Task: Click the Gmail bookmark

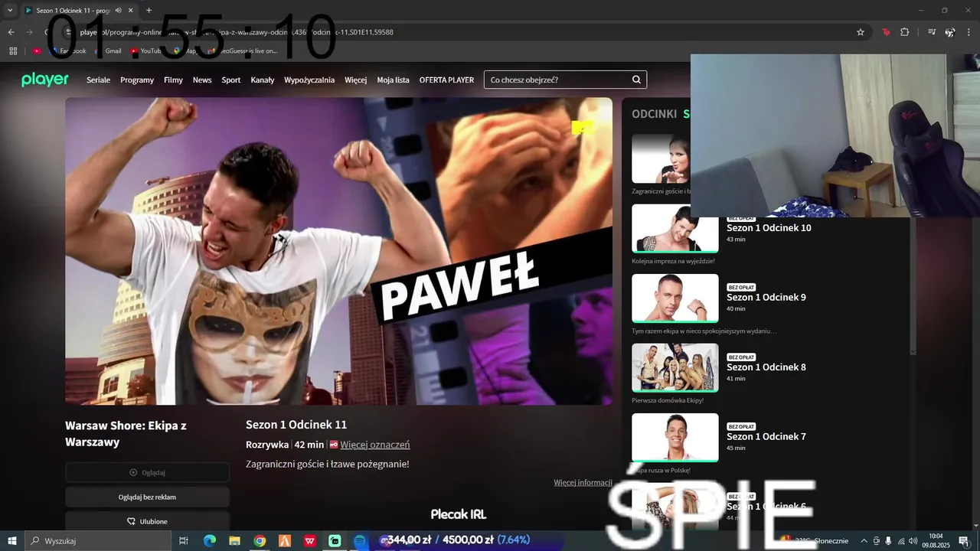Action: point(107,51)
